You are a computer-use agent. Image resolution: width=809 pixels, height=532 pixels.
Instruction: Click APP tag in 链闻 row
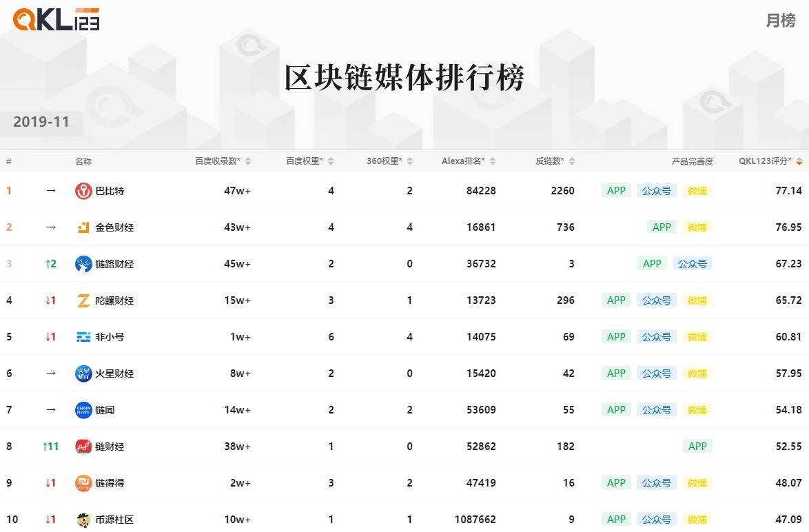point(616,410)
